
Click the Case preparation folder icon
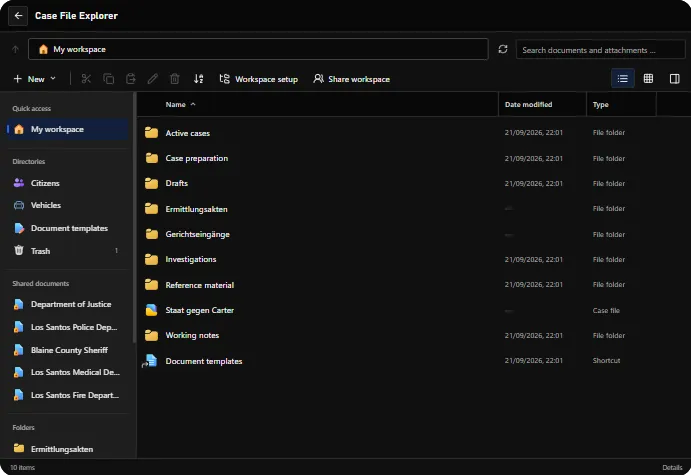[x=151, y=158]
